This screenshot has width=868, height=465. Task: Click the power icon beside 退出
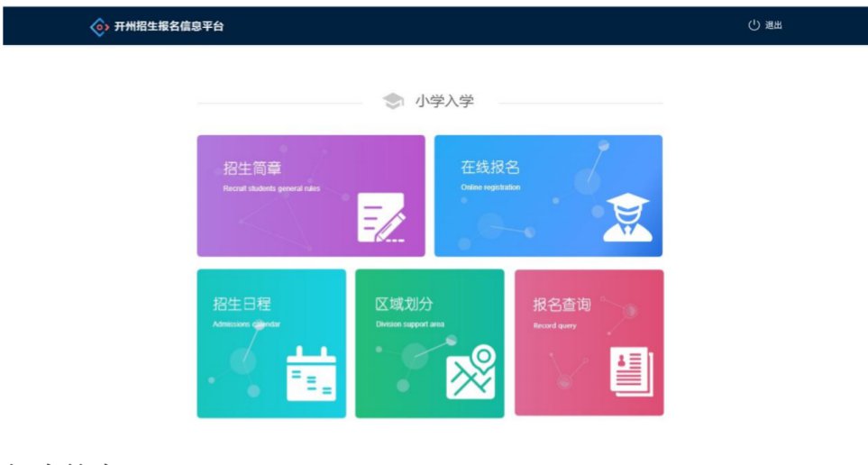tap(754, 25)
